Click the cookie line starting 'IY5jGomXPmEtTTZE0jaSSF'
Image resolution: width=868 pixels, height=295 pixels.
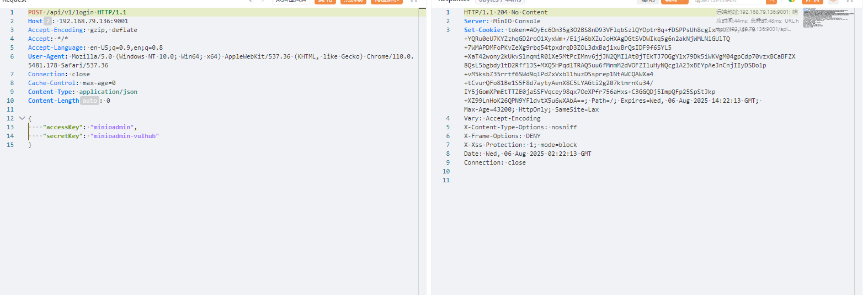590,92
